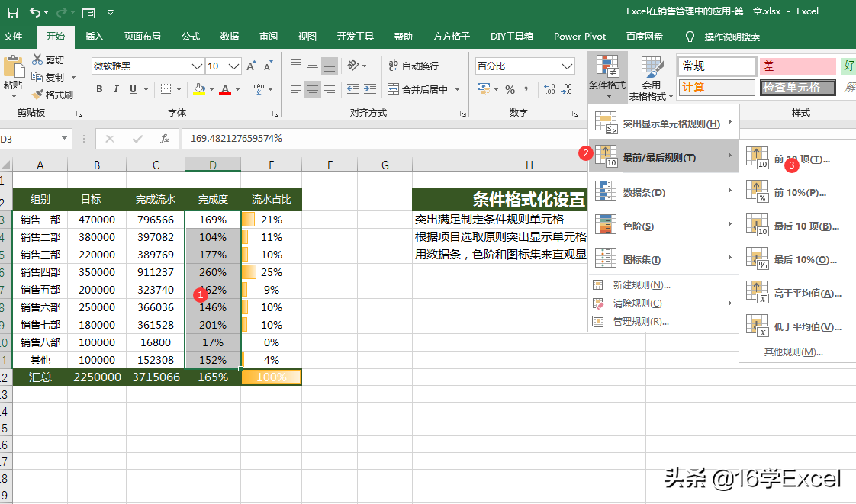Apply the red font color
This screenshot has height=504, width=856.
(x=225, y=89)
